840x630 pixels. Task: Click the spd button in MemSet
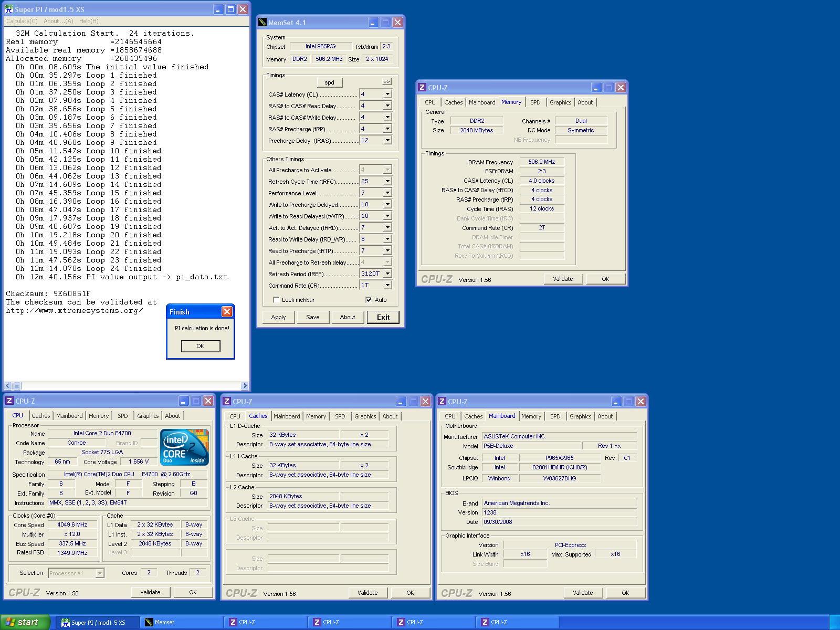(329, 82)
